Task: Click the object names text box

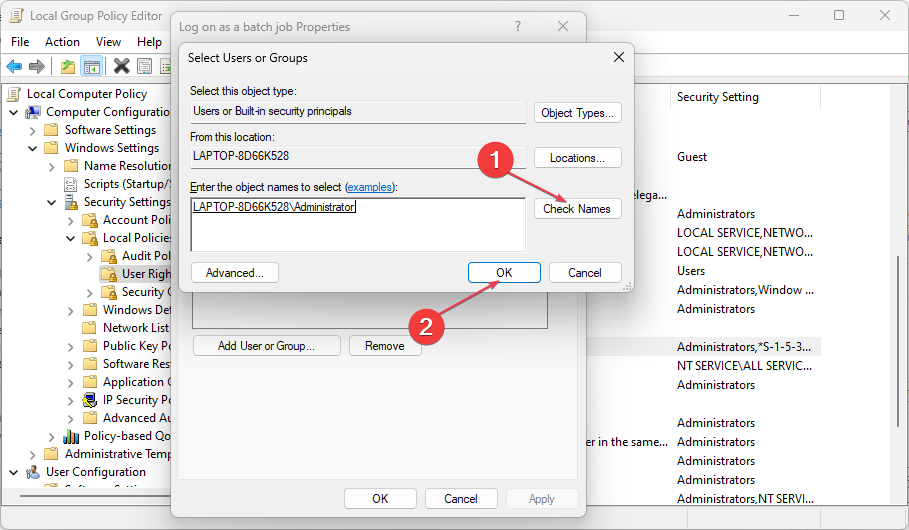Action: click(x=357, y=224)
